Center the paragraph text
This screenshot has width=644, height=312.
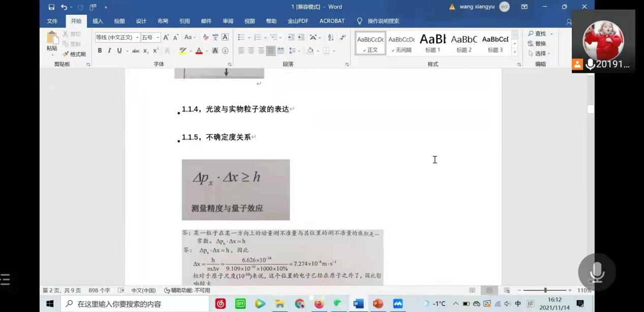tap(251, 51)
